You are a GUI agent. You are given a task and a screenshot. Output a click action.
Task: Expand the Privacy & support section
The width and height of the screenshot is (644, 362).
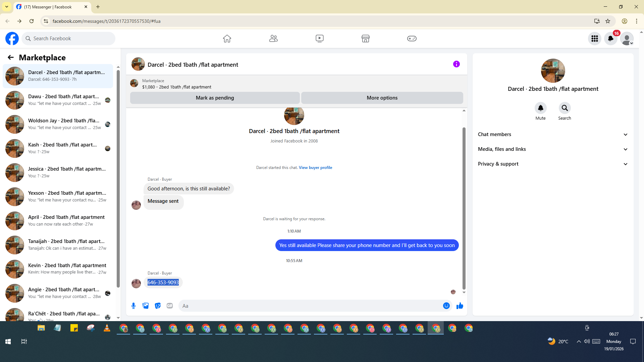coord(553,164)
